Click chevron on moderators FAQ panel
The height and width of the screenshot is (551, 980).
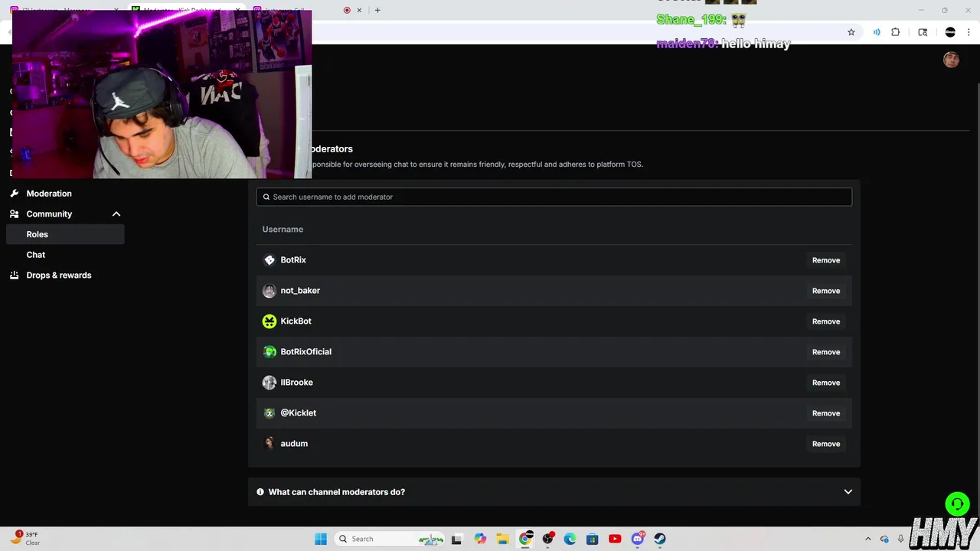pos(848,492)
